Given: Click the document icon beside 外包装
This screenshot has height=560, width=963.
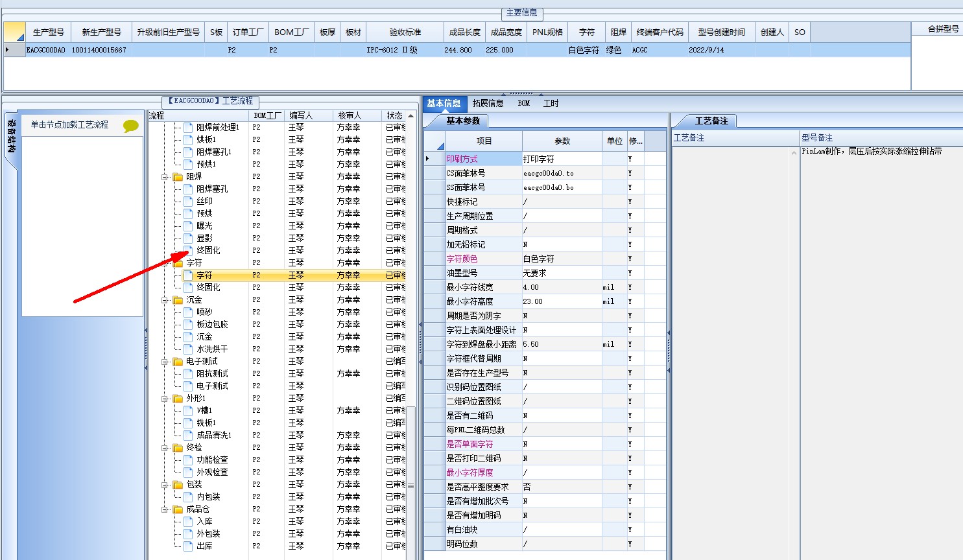Looking at the screenshot, I should (x=188, y=533).
